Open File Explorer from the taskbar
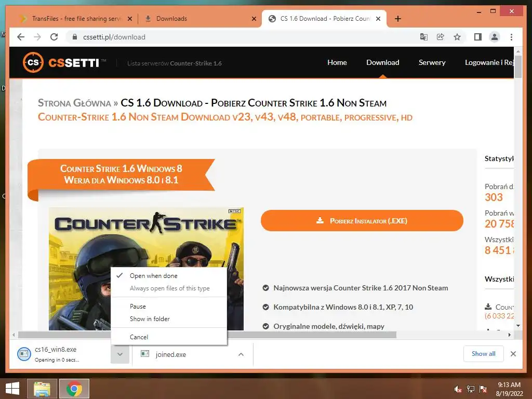Viewport: 532px width, 399px height. pos(42,389)
